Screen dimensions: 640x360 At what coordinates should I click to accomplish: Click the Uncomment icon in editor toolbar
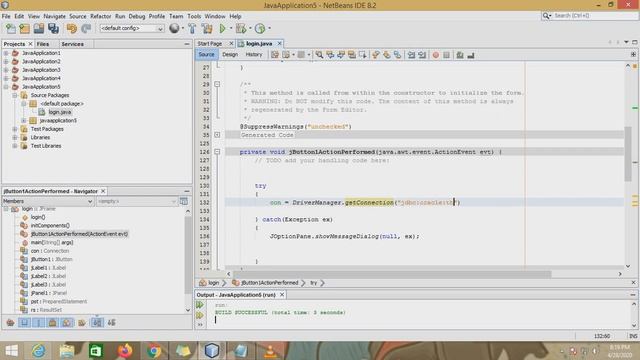[471, 55]
